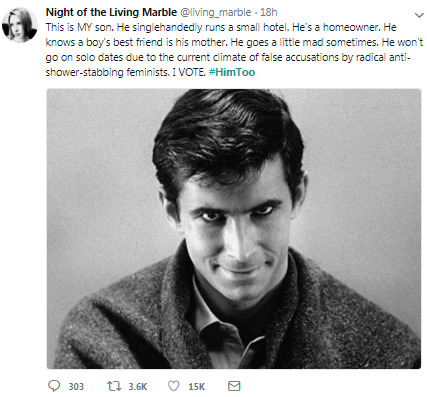Click the "I VOTE." text in the tweet
Image resolution: width=427 pixels, height=397 pixels.
pos(189,72)
